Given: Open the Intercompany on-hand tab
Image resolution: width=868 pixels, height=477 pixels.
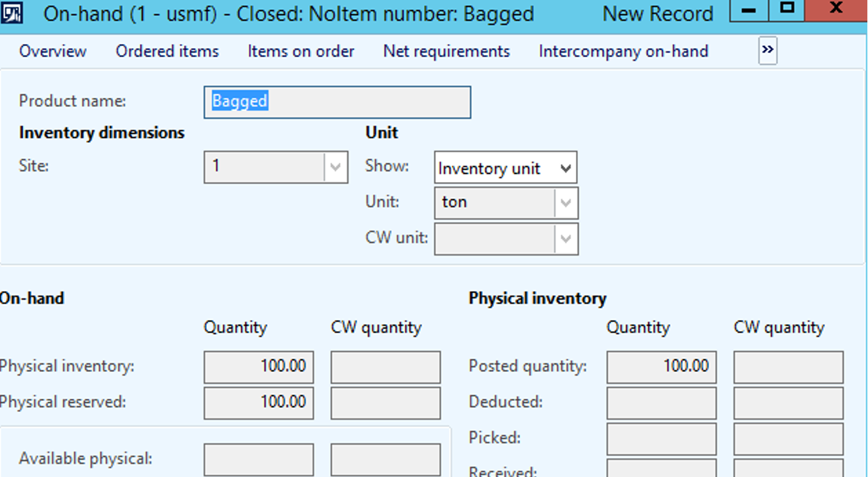Looking at the screenshot, I should coord(623,51).
